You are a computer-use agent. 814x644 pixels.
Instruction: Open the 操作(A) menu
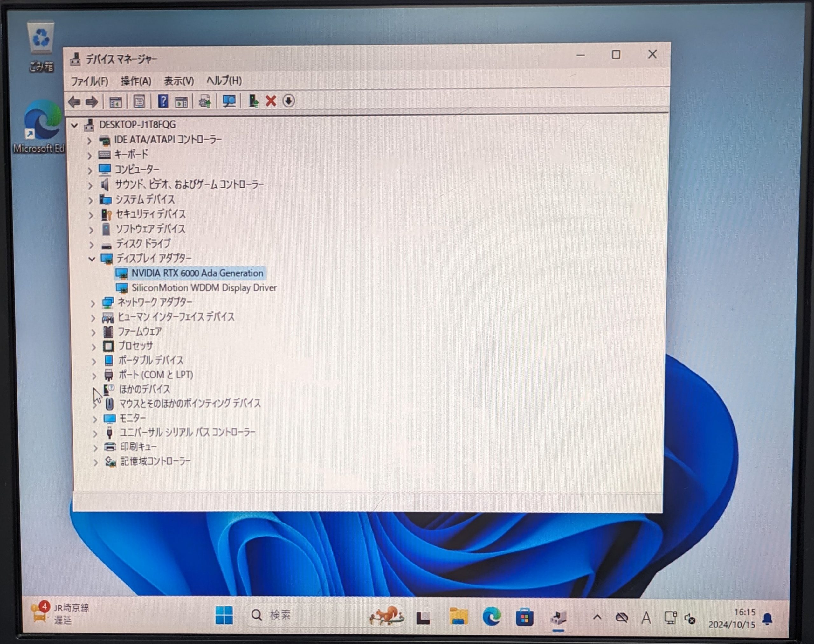point(136,81)
